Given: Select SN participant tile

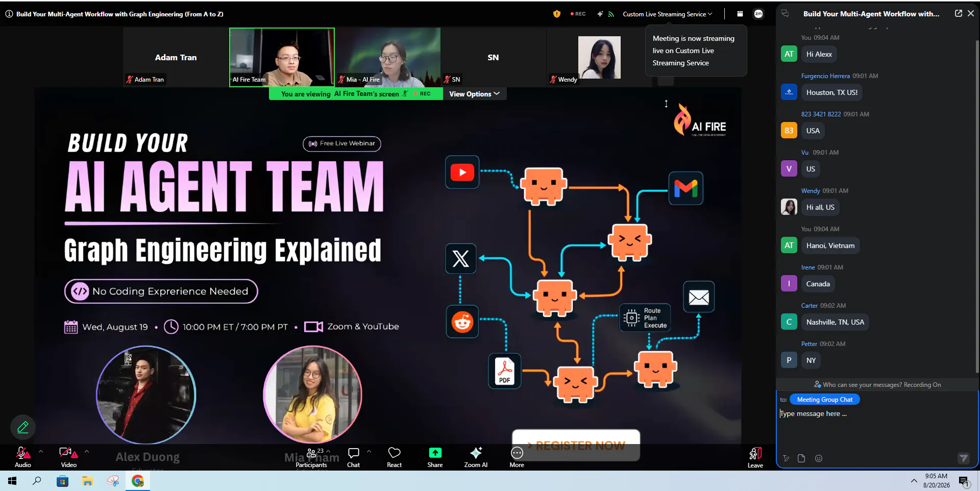Looking at the screenshot, I should coord(493,57).
